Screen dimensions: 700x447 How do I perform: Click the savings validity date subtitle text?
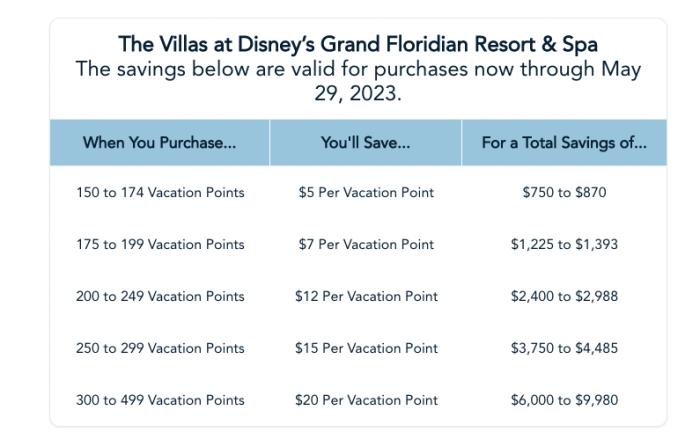tap(358, 83)
